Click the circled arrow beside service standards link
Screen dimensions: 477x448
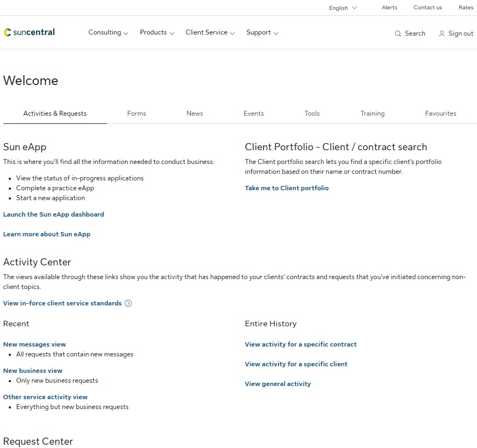(x=128, y=303)
